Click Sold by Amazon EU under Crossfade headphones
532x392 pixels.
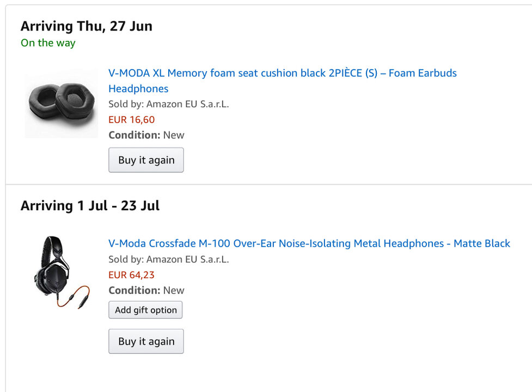click(x=168, y=259)
